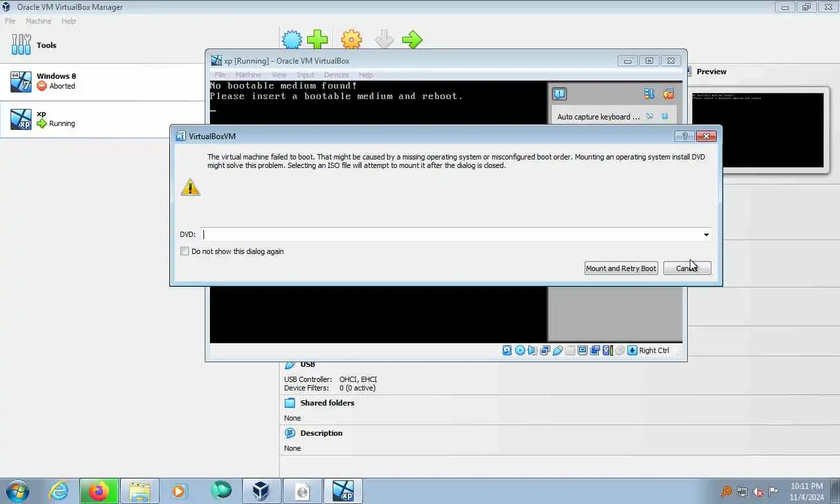Click the USB devices status bar icon
840x504 pixels.
[x=557, y=350]
